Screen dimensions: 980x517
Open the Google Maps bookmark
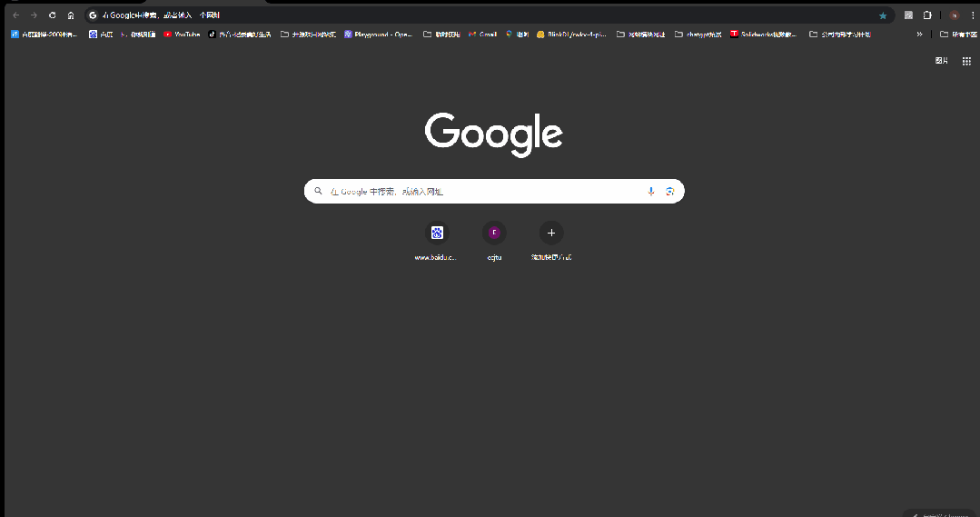click(x=517, y=35)
